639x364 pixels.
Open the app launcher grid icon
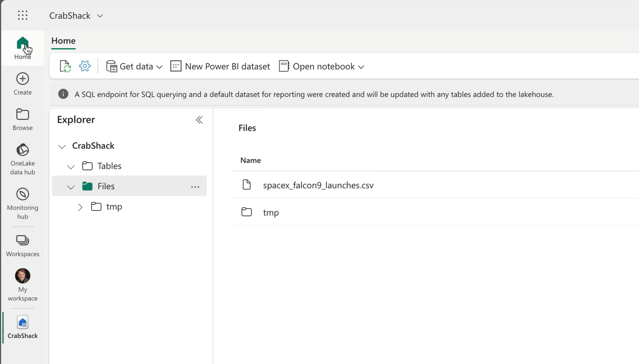(22, 15)
